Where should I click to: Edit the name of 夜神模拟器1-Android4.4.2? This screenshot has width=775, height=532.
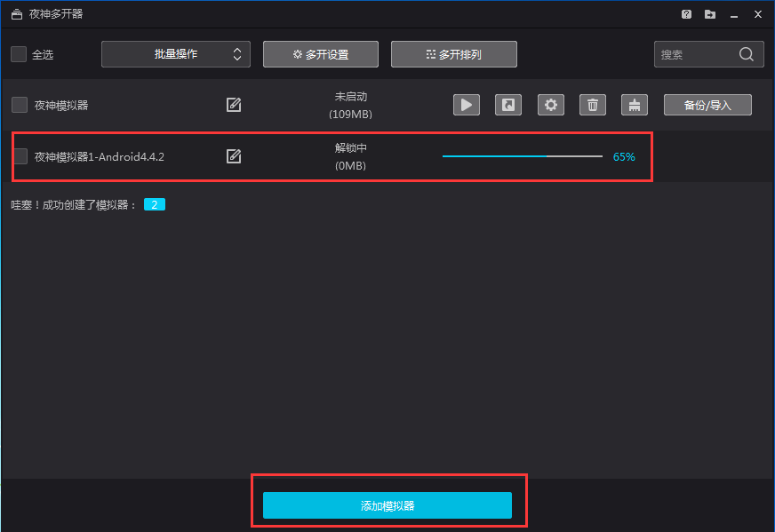tap(233, 156)
